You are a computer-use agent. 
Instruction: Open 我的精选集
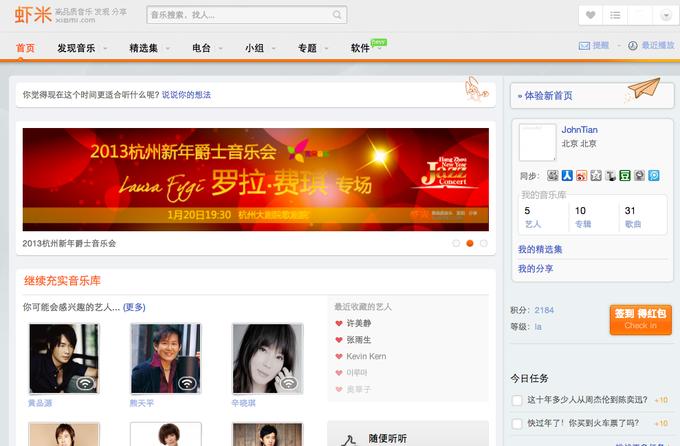click(540, 249)
